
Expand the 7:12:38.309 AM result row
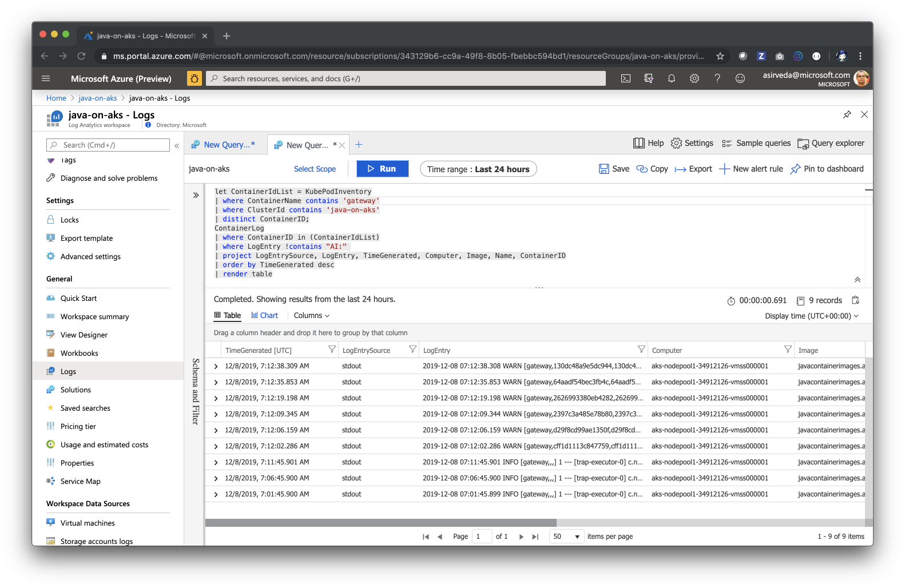(216, 366)
